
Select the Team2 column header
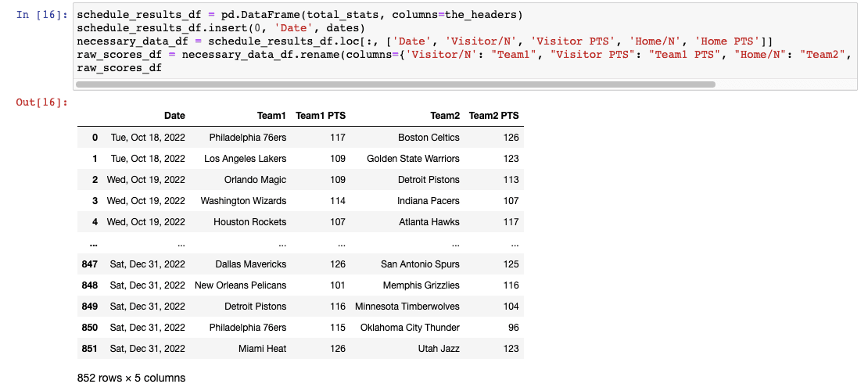(x=444, y=116)
